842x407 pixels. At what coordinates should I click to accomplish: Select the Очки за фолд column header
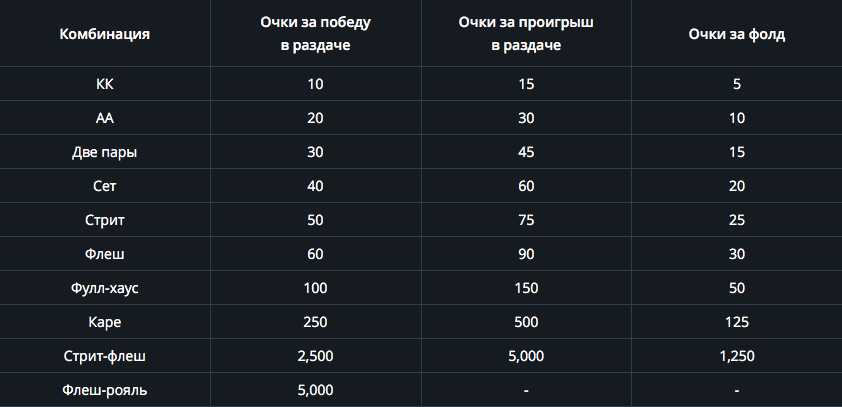(737, 34)
